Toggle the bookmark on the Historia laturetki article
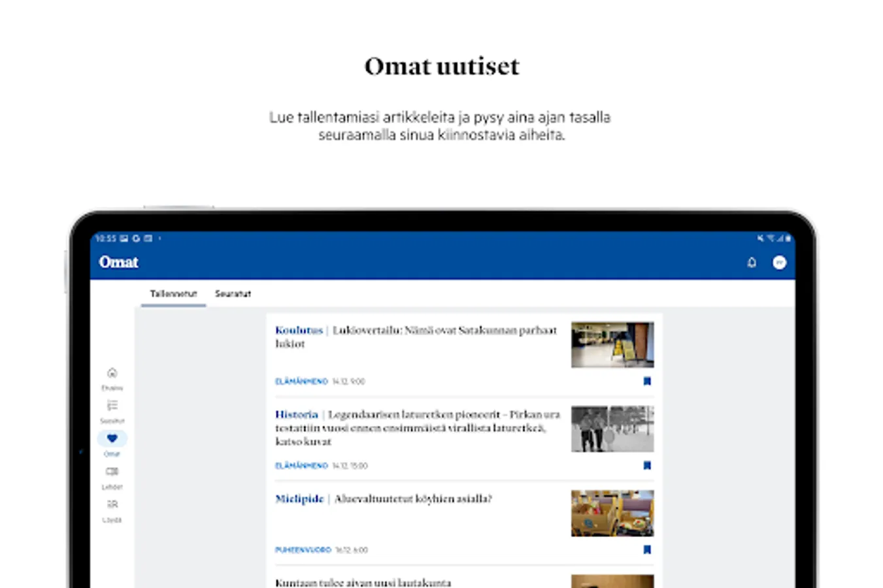 (646, 465)
